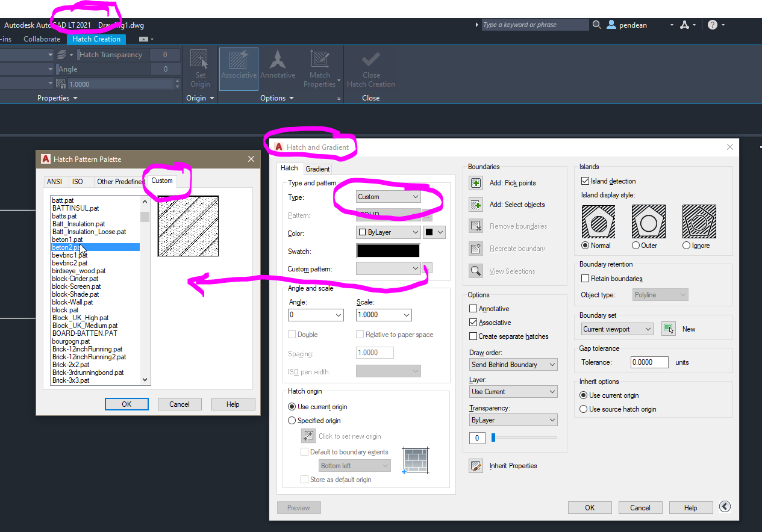The image size is (762, 532).
Task: Toggle the Island detection checkbox
Action: point(585,181)
